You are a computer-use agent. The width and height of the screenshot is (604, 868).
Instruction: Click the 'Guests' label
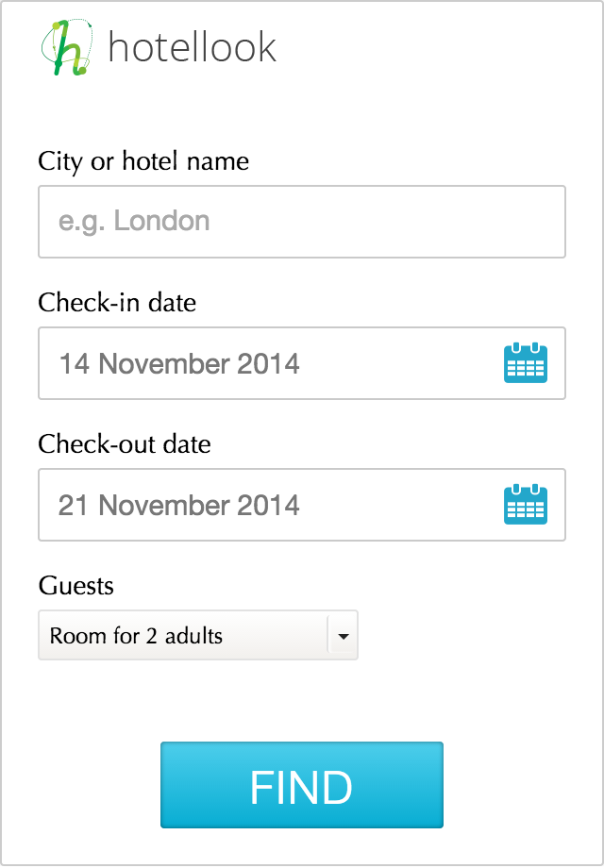(x=75, y=586)
